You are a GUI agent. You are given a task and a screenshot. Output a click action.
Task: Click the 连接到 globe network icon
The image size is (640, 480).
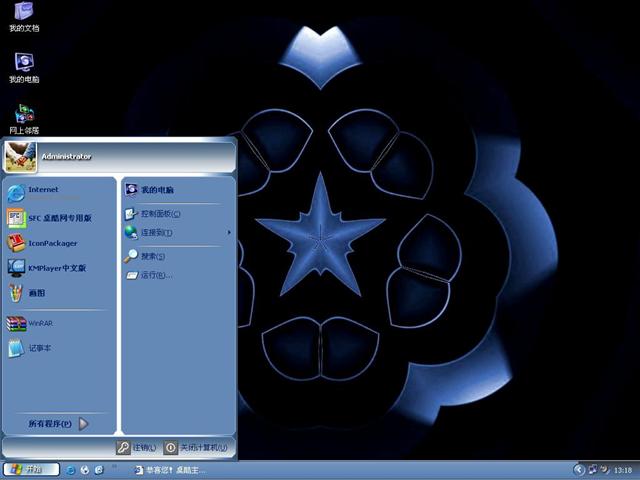[x=131, y=233]
